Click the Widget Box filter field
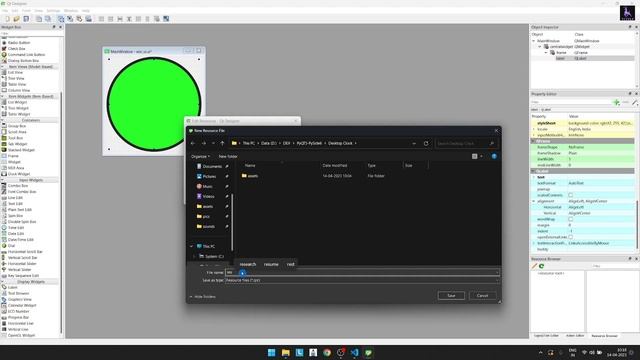Viewport: 640px width, 360px height. [31, 33]
